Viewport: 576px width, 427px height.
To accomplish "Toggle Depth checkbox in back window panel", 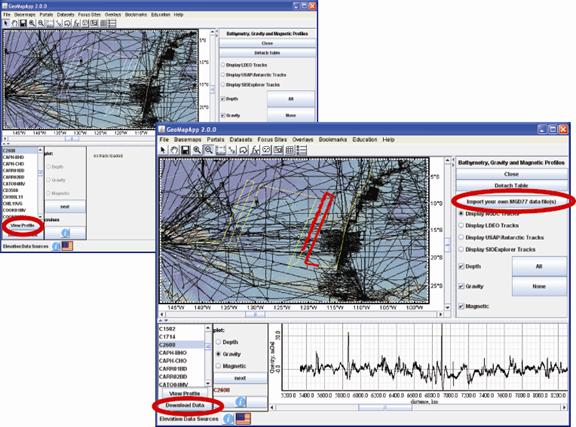I will coord(223,99).
